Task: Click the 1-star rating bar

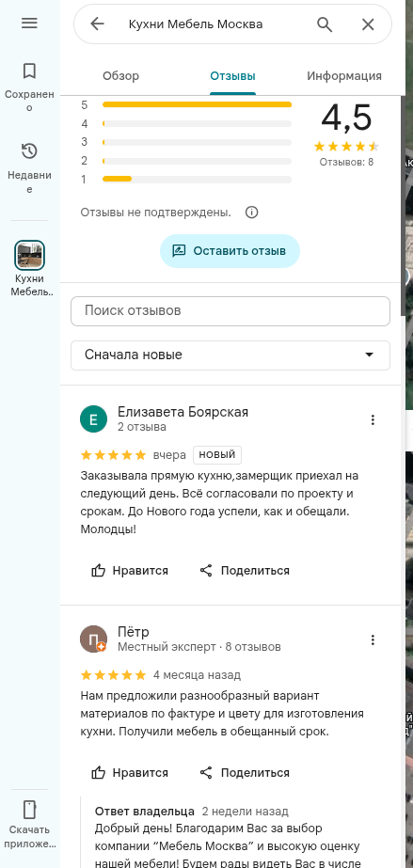Action: click(x=197, y=180)
